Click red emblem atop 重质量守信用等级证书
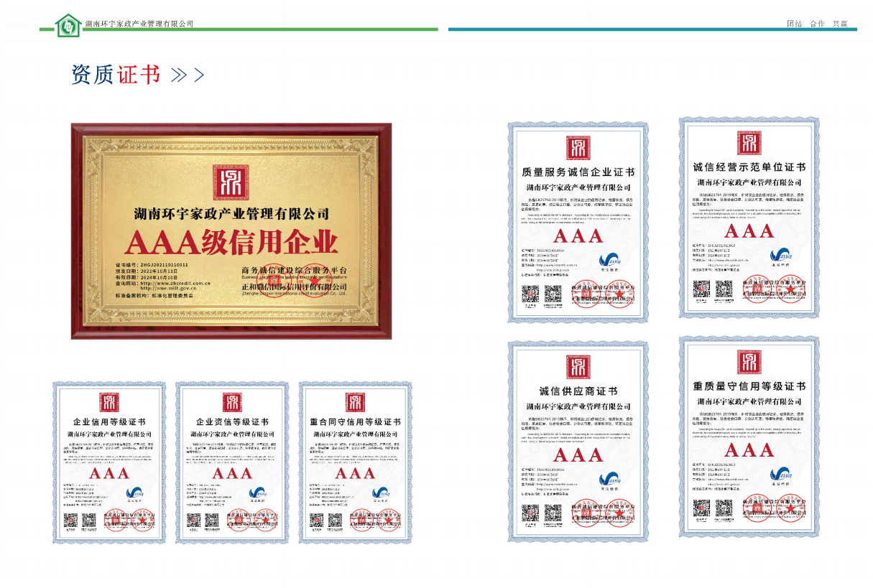 749,363
